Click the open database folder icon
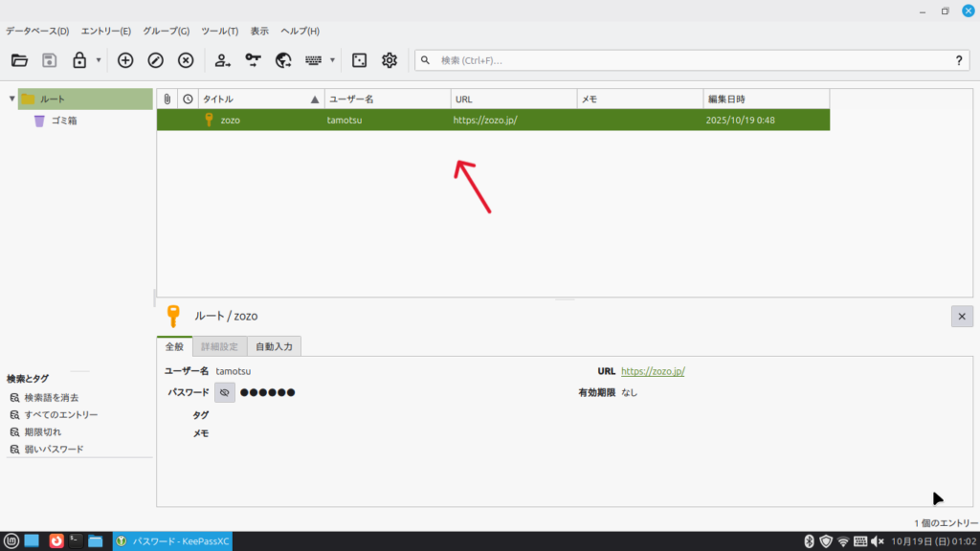Image resolution: width=980 pixels, height=551 pixels. (19, 60)
